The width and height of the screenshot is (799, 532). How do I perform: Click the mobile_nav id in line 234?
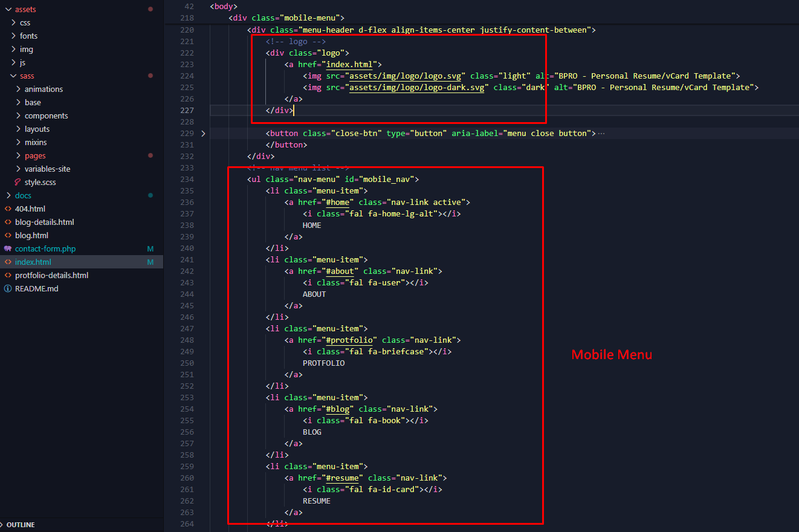386,179
